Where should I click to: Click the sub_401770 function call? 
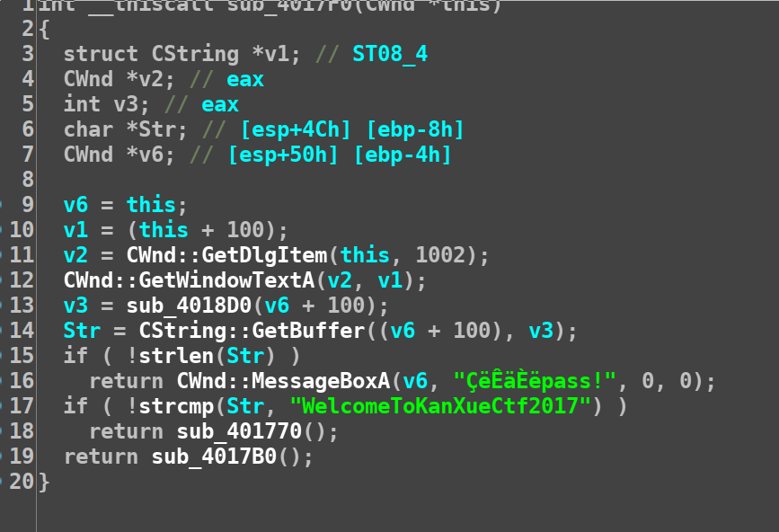tap(239, 431)
